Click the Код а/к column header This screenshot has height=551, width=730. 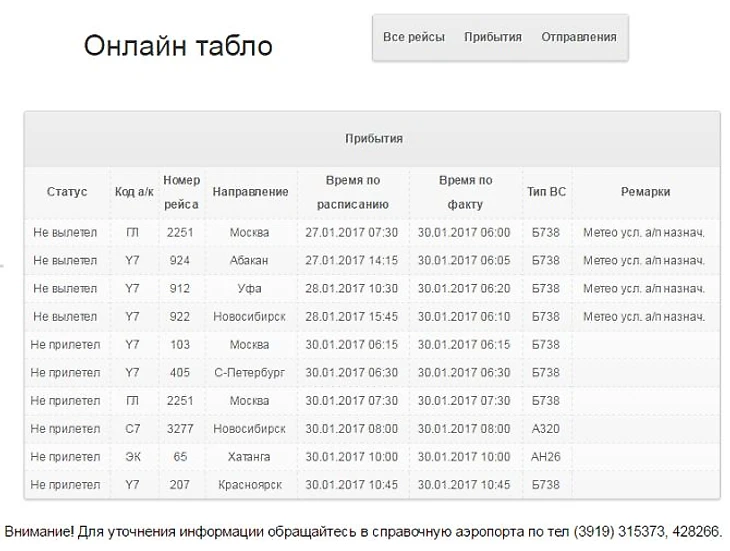coord(134,192)
